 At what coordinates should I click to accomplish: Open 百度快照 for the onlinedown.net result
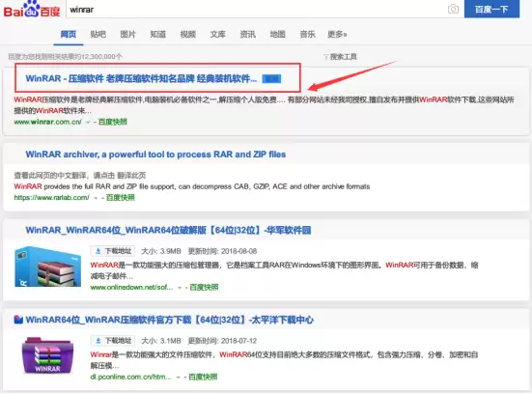(x=204, y=288)
